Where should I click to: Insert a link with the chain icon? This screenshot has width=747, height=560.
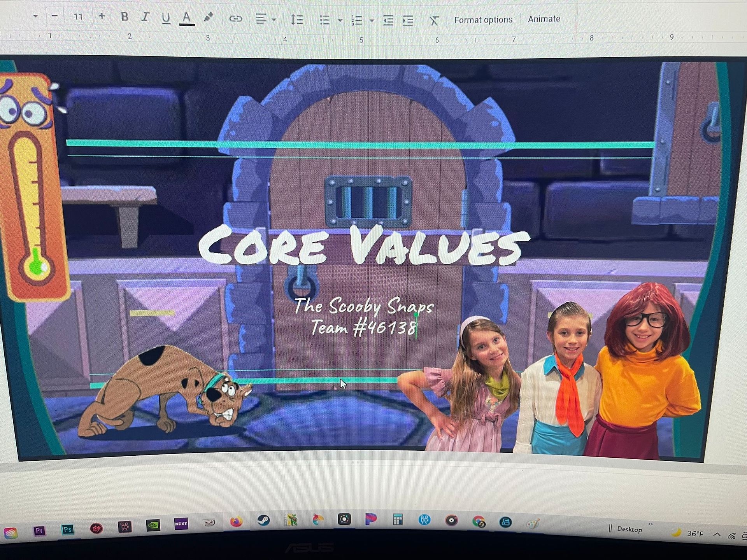tap(236, 19)
